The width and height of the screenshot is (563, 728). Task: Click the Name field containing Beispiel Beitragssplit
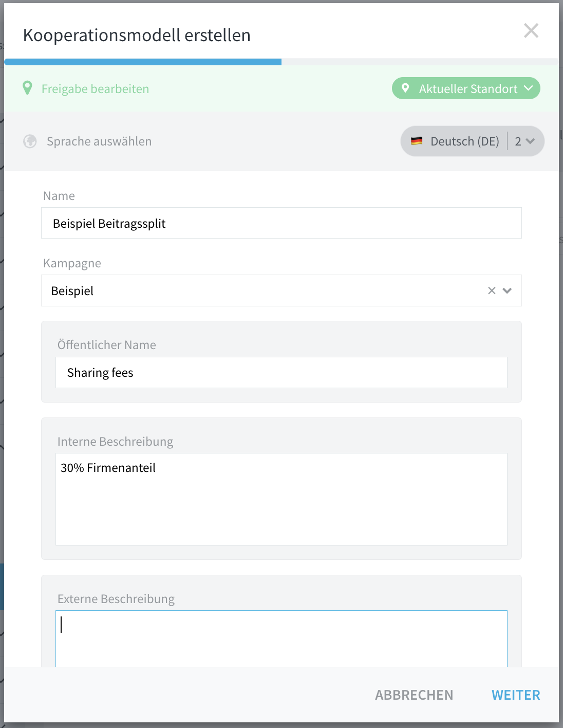coord(282,223)
